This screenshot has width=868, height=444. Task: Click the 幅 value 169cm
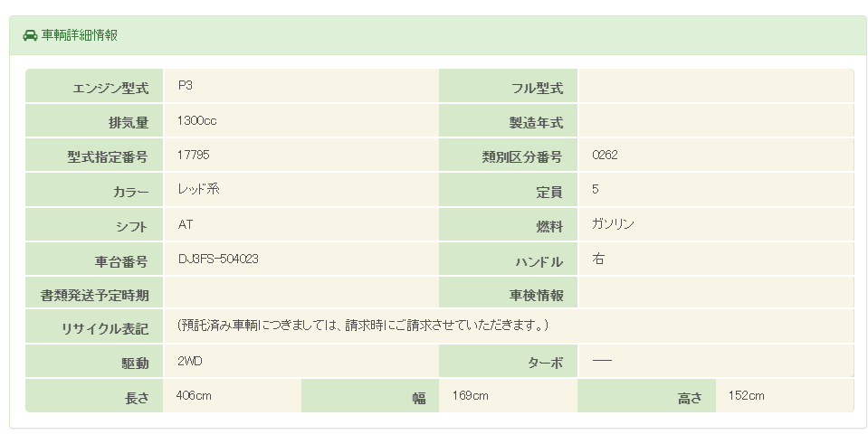pos(471,395)
